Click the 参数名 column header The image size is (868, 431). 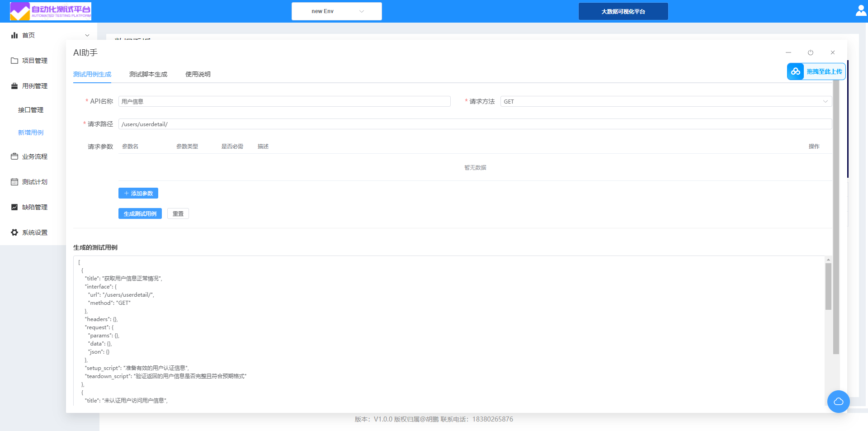(x=130, y=147)
